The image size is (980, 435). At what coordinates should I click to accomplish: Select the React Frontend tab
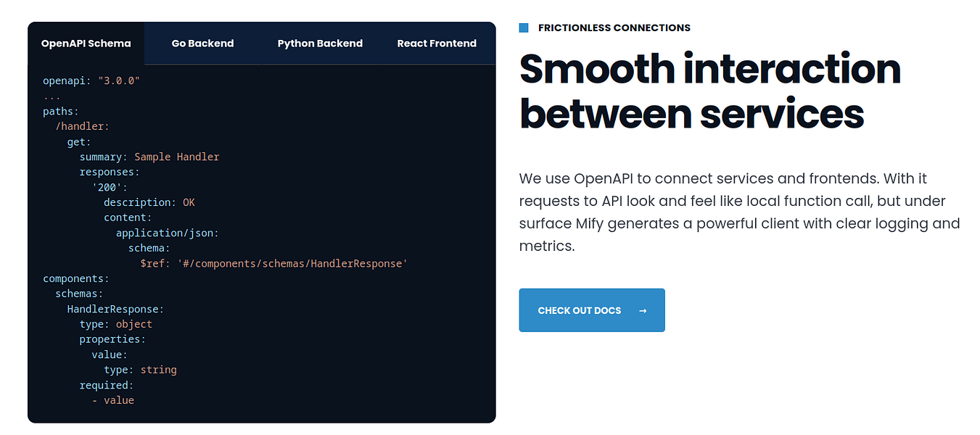click(x=437, y=43)
